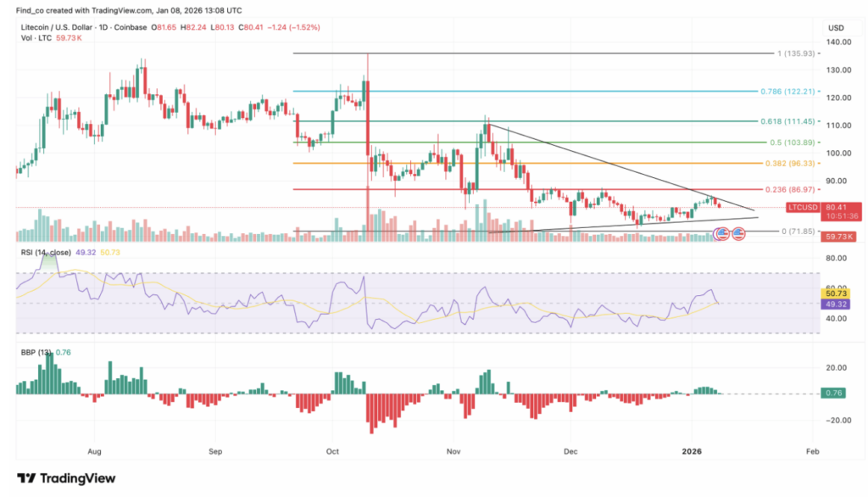Select the Oct label on the date axis
868x497 pixels.
(x=333, y=452)
